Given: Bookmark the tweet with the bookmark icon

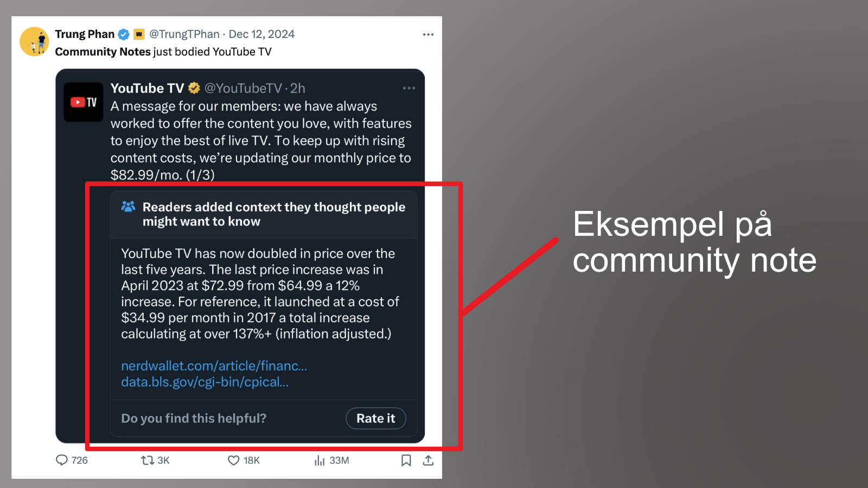Looking at the screenshot, I should tap(406, 460).
